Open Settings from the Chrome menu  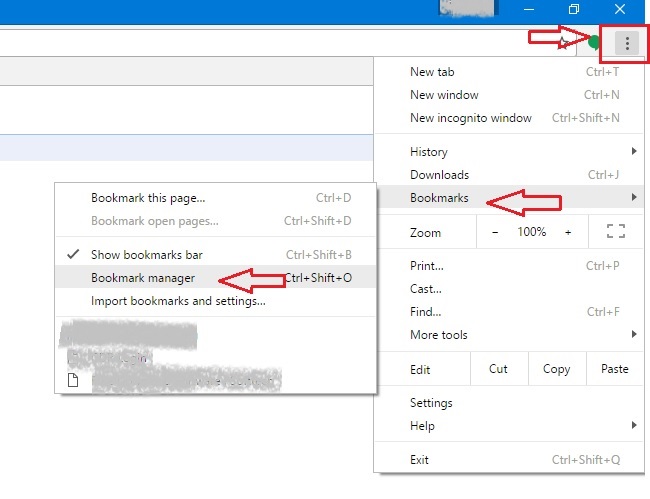[x=431, y=403]
